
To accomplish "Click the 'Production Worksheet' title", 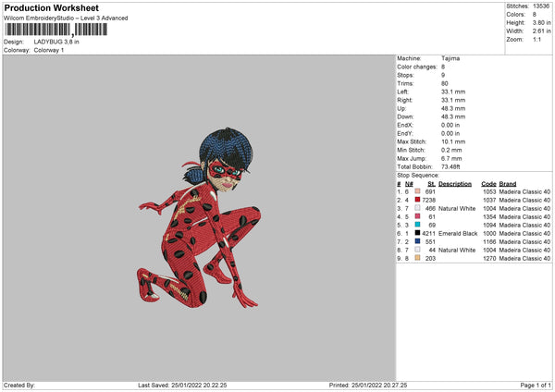I will click(51, 7).
